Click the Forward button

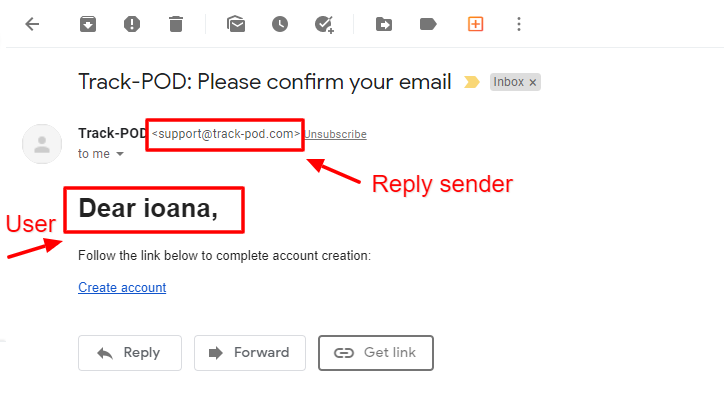(x=250, y=353)
